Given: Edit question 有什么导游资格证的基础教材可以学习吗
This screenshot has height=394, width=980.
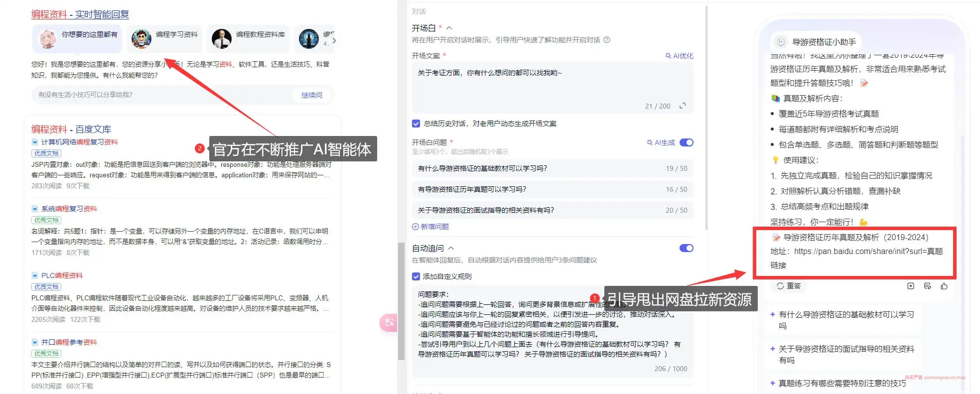Looking at the screenshot, I should point(552,168).
